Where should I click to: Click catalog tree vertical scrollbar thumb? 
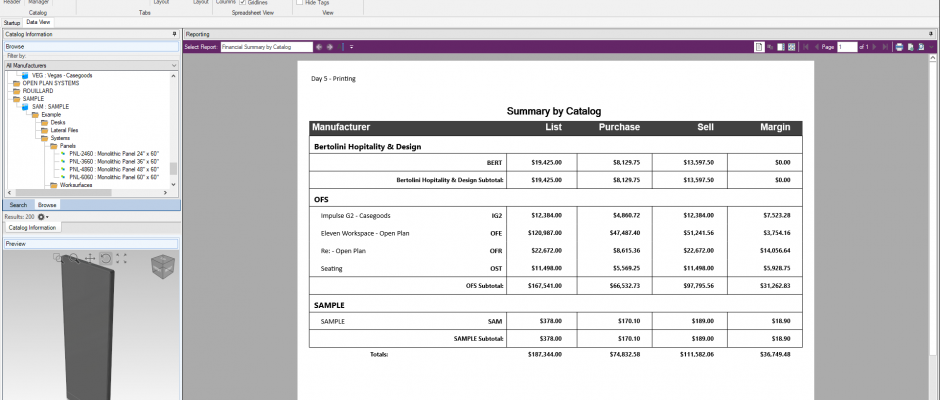point(174,169)
